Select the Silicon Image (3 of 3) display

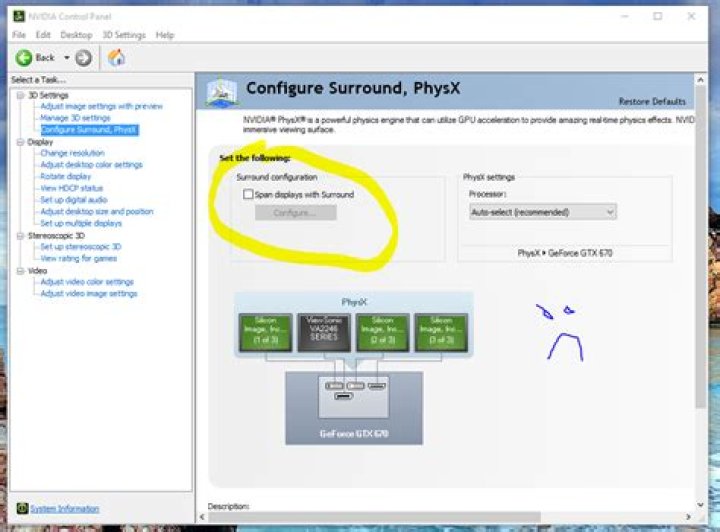click(441, 333)
